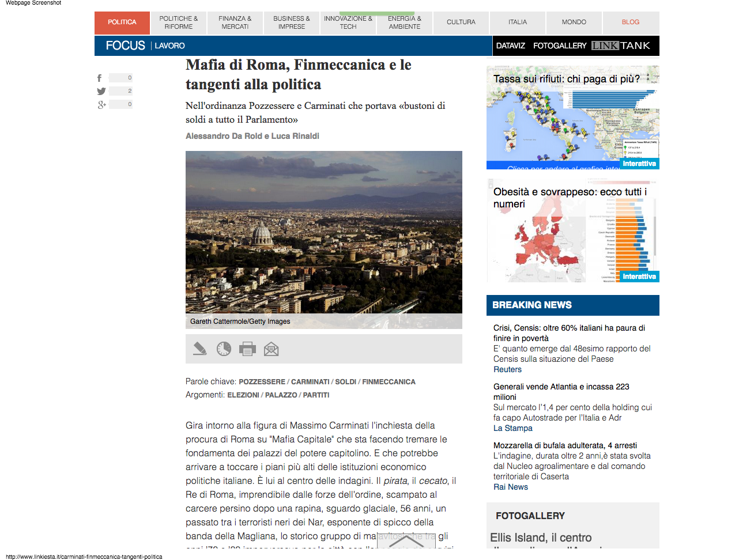
Task: Open PALAZZO topic
Action: (281, 395)
